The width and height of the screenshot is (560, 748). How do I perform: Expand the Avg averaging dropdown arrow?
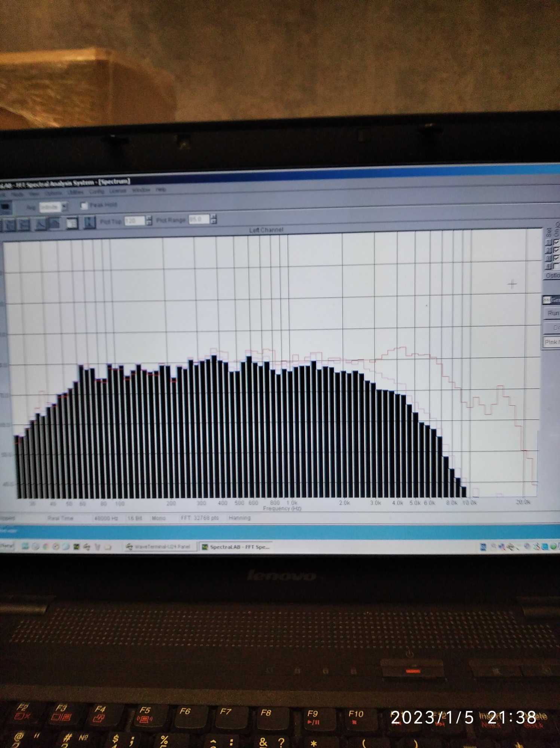tap(64, 206)
